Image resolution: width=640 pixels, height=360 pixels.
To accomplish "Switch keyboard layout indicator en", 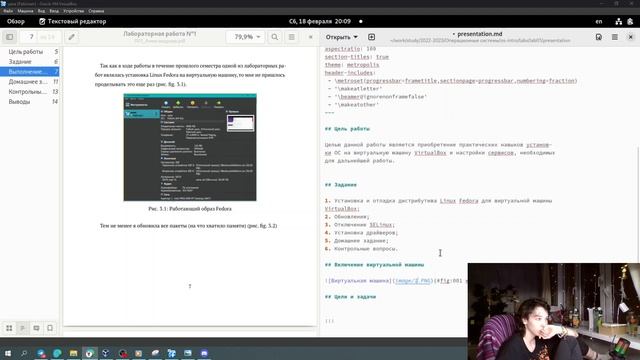I will [x=599, y=21].
